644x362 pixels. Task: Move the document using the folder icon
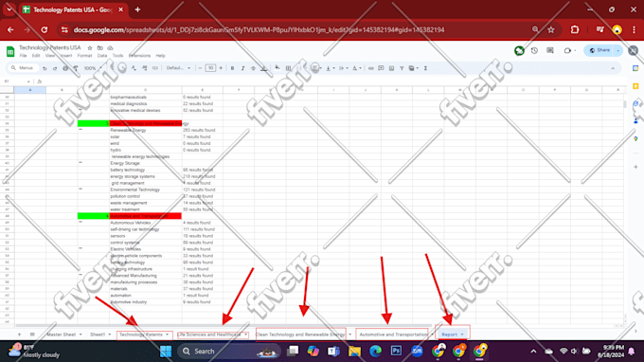tap(99, 48)
